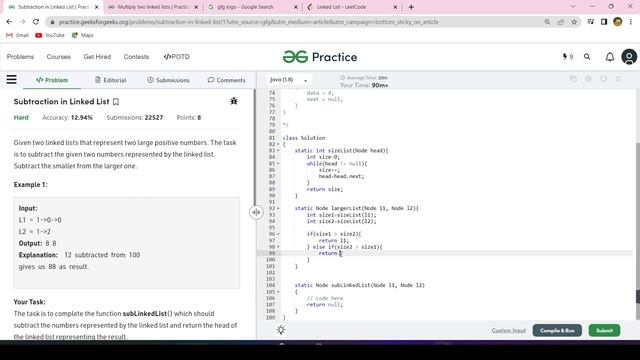The image size is (640, 360).
Task: Open the Get Hired nav link
Action: click(x=97, y=57)
